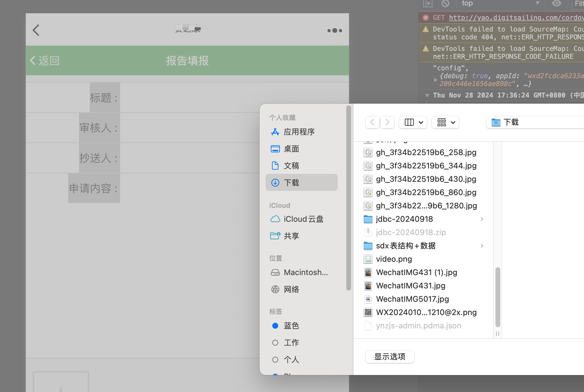Select the 工作 tag circle
The width and height of the screenshot is (584, 392).
coord(275,343)
